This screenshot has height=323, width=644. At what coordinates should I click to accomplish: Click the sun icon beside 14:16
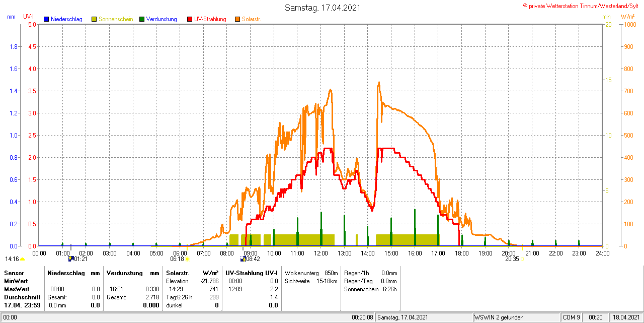click(22, 259)
